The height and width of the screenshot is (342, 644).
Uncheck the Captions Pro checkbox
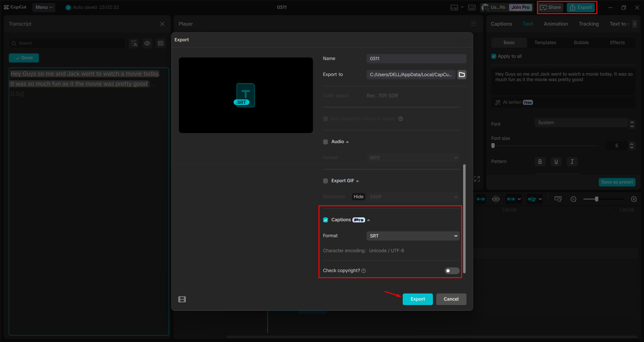[326, 220]
